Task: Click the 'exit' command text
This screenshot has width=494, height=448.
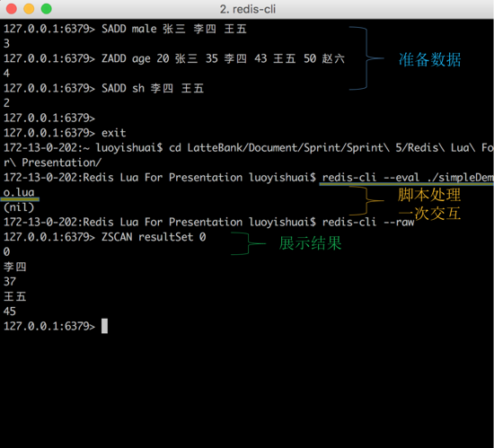Action: pyautogui.click(x=113, y=133)
